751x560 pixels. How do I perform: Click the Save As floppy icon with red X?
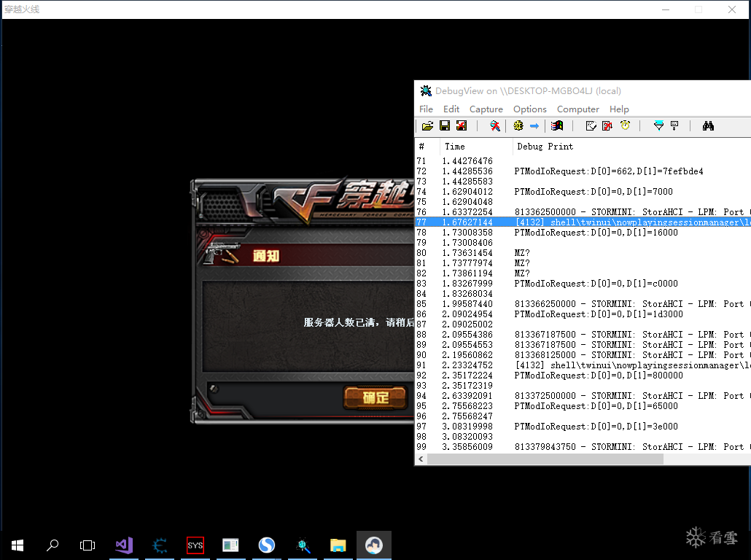coord(462,126)
